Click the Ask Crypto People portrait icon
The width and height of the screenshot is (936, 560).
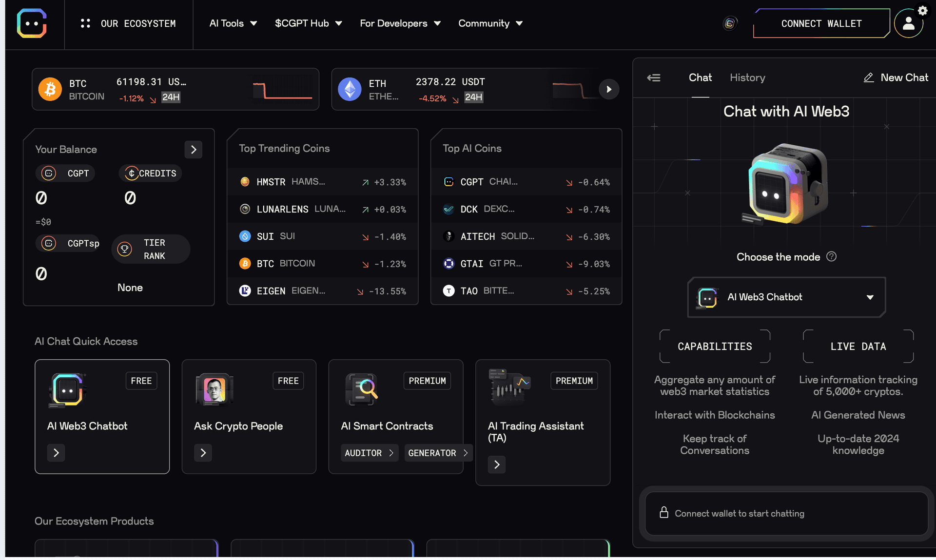pyautogui.click(x=214, y=390)
